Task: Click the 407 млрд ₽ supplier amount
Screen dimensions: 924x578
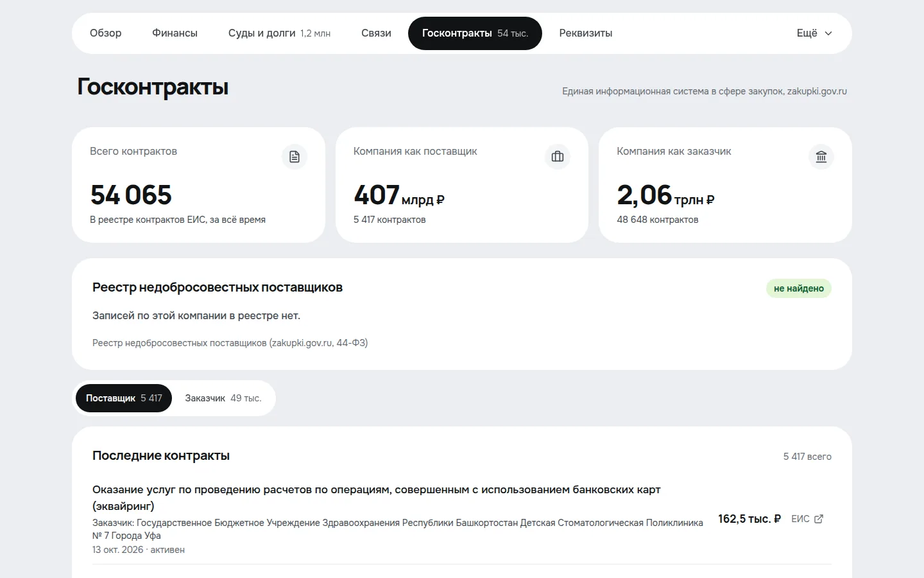Action: point(399,195)
